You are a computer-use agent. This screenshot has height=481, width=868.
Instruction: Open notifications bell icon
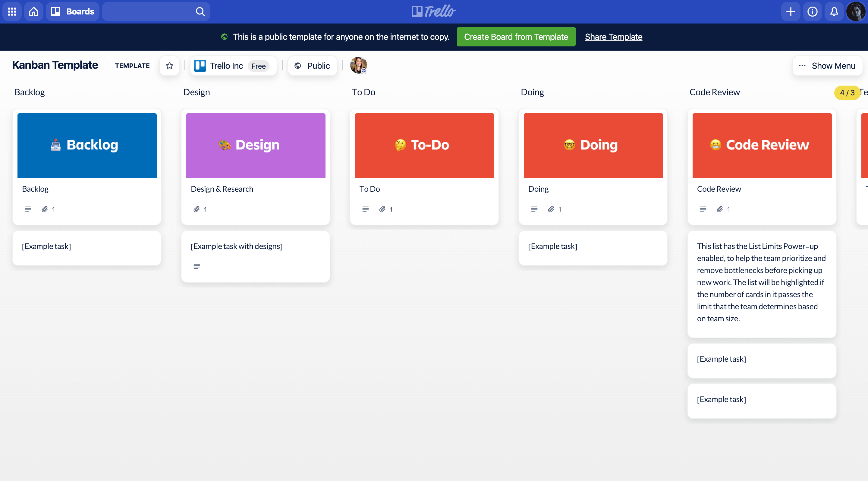click(x=834, y=11)
